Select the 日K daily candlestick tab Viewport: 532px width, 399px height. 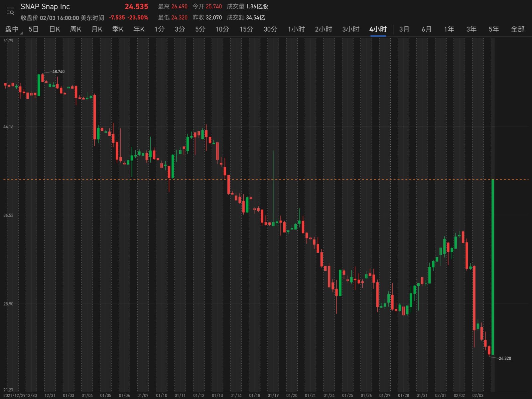click(55, 29)
